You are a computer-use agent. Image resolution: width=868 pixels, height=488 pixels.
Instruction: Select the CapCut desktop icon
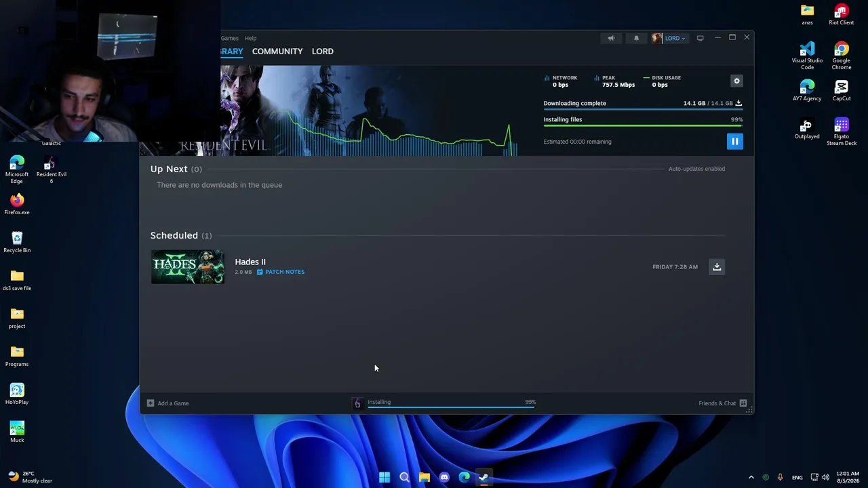(x=842, y=91)
